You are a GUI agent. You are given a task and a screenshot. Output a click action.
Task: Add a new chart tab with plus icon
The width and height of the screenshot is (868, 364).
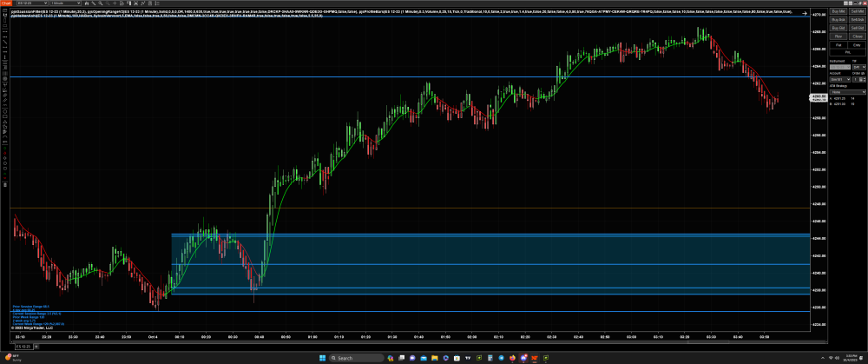coord(37,347)
